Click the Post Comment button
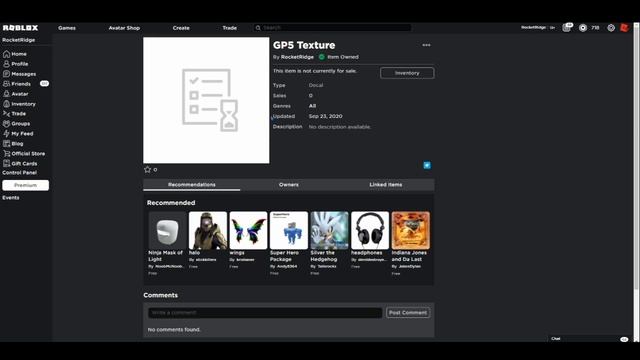Image resolution: width=640 pixels, height=360 pixels. 408,313
